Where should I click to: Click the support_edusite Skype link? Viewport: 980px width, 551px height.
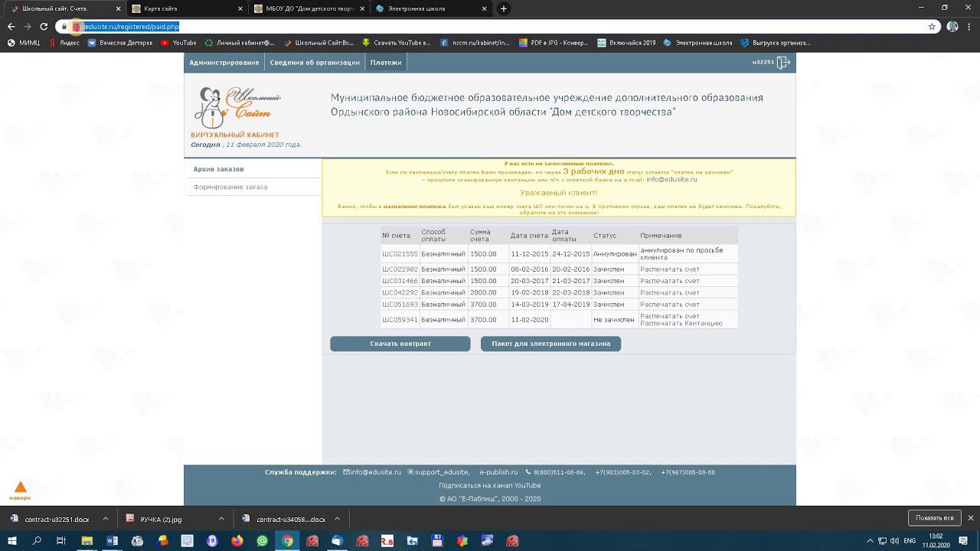(x=438, y=472)
